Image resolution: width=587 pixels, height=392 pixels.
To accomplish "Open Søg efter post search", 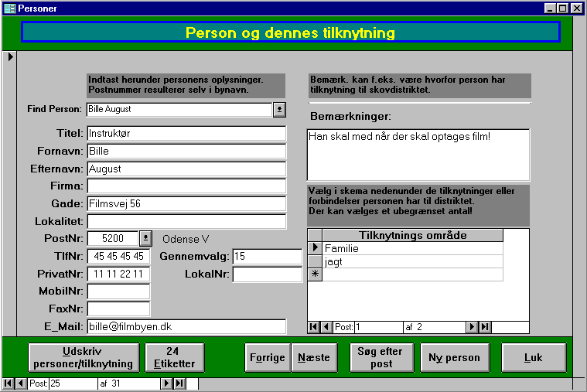I will [381, 358].
